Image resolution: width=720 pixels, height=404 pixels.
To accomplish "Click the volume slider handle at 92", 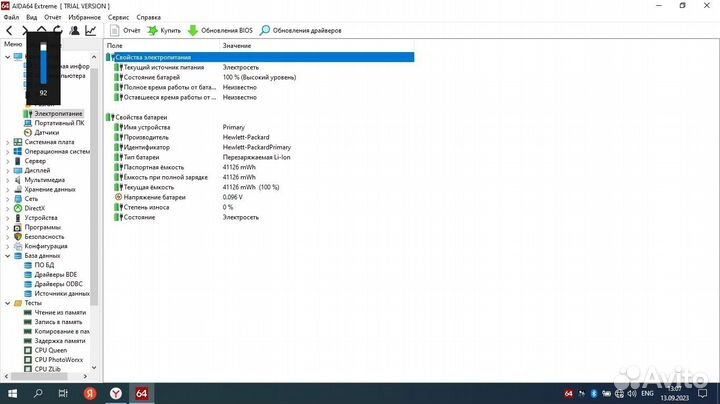I will 43,47.
